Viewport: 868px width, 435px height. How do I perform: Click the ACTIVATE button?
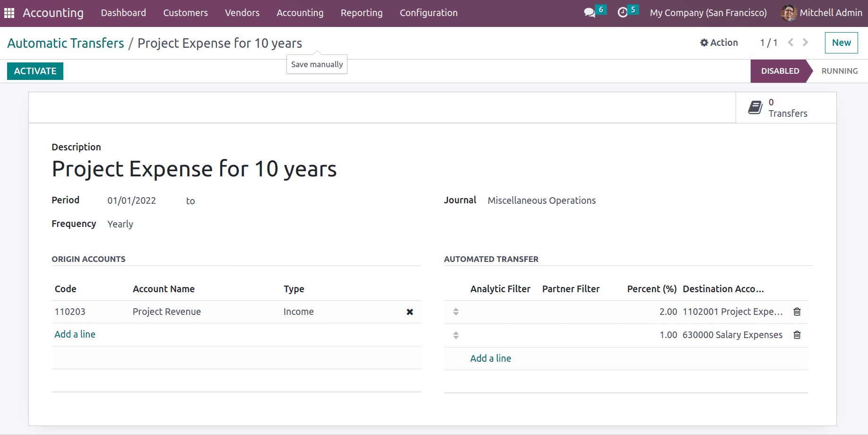[x=35, y=71]
